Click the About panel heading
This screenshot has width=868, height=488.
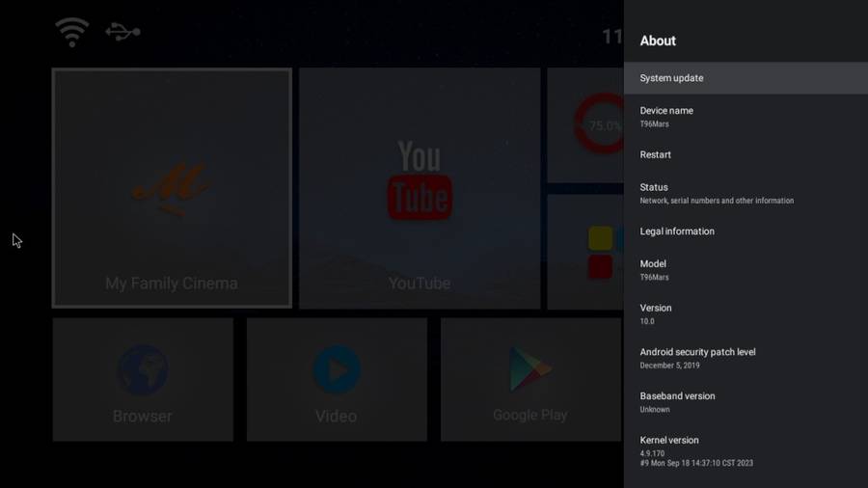tap(658, 41)
